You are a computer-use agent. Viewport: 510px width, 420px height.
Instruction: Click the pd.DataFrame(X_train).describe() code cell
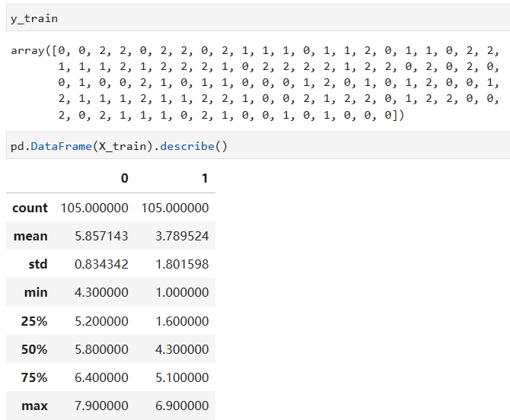[258, 145]
